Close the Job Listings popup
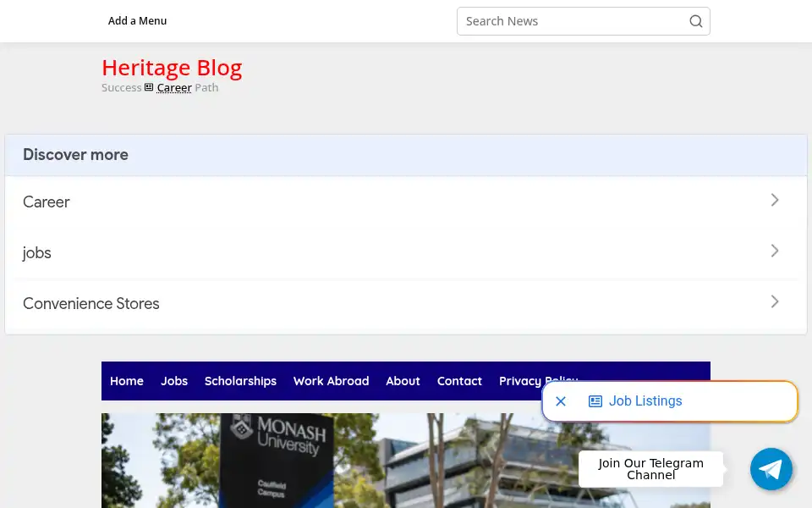The width and height of the screenshot is (812, 508). point(560,401)
